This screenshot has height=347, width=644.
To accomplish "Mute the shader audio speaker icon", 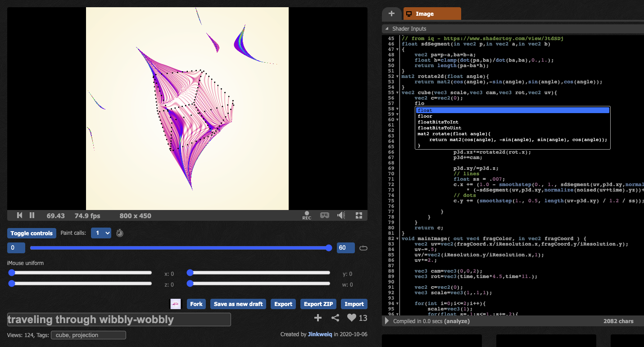I will [341, 215].
